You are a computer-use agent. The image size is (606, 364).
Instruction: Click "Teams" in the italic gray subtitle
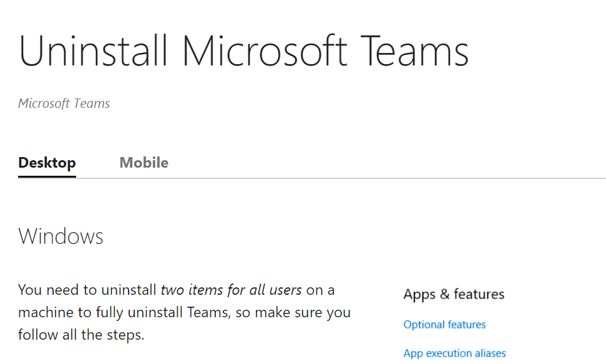pos(91,103)
